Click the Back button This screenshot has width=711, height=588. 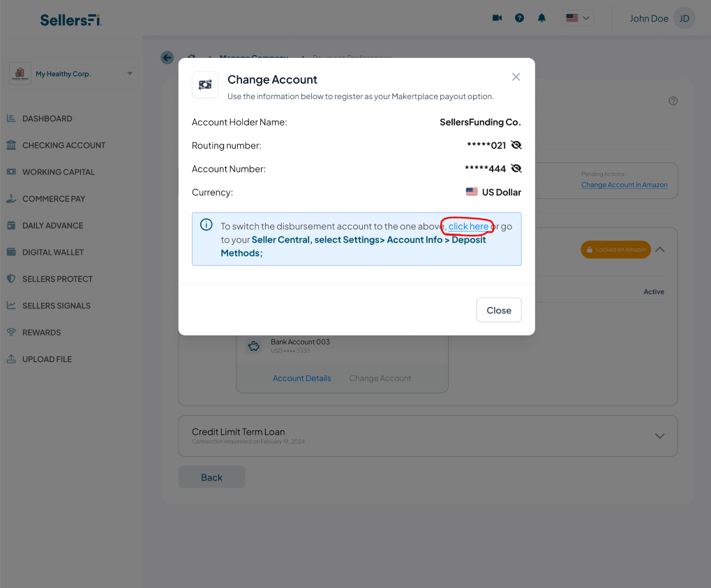point(211,477)
